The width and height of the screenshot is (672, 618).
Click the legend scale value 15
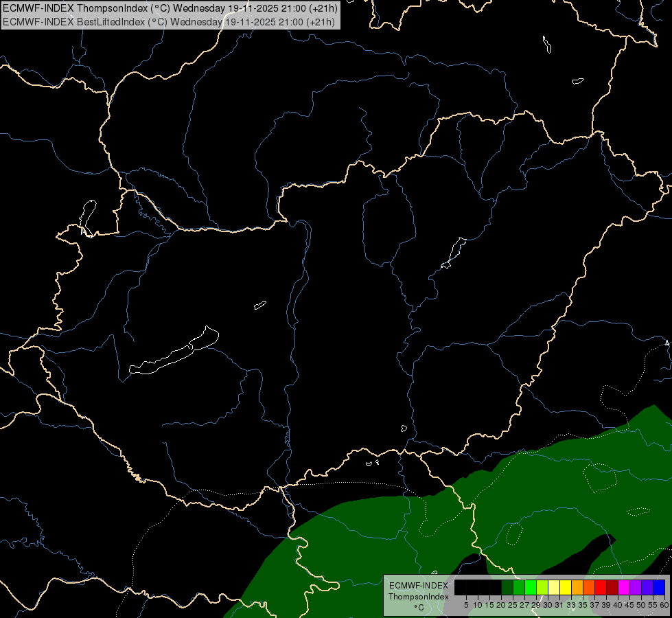[489, 605]
